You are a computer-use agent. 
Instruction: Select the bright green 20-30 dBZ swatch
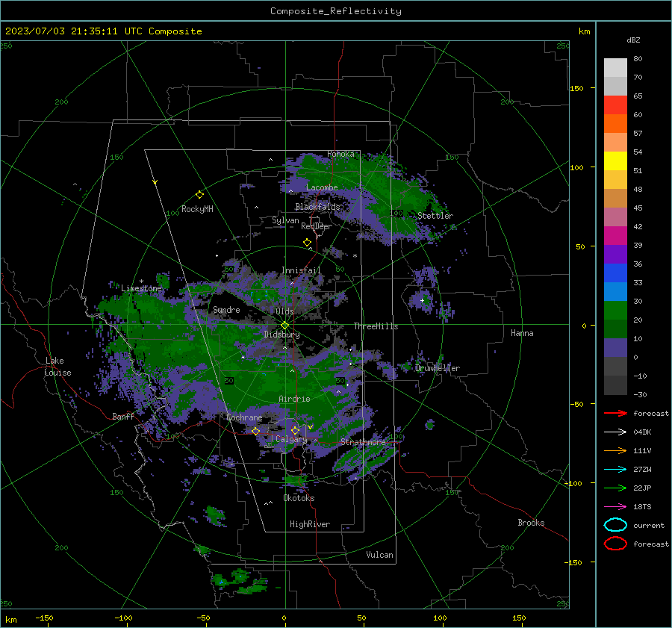(x=615, y=311)
